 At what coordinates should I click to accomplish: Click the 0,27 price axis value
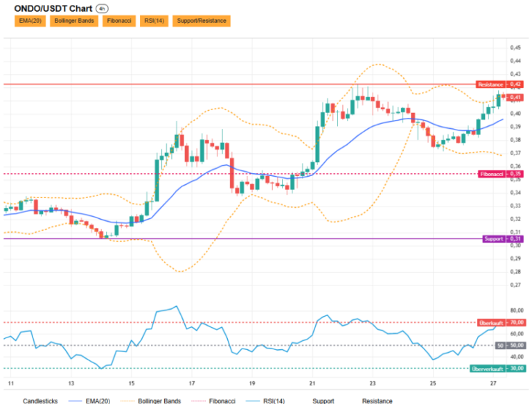point(515,285)
